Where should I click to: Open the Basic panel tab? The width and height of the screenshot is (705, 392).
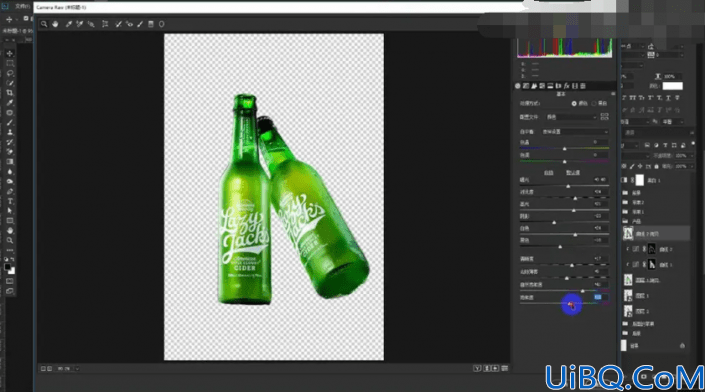(518, 86)
